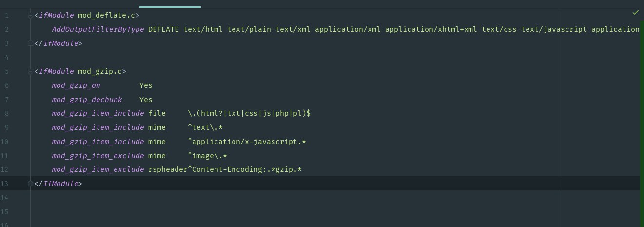Image resolution: width=644 pixels, height=227 pixels.
Task: Click line number 1 in the gutter
Action: click(x=7, y=16)
